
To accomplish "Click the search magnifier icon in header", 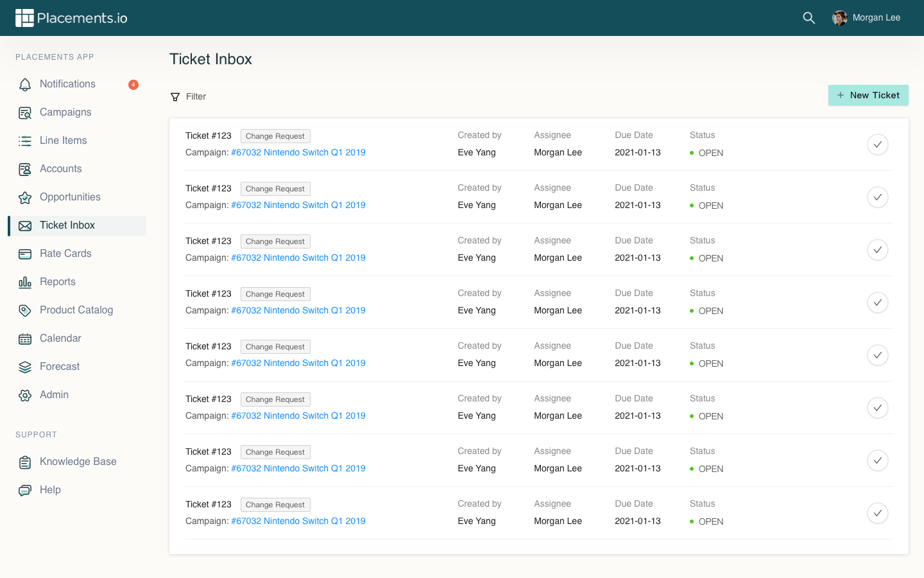I will click(809, 18).
